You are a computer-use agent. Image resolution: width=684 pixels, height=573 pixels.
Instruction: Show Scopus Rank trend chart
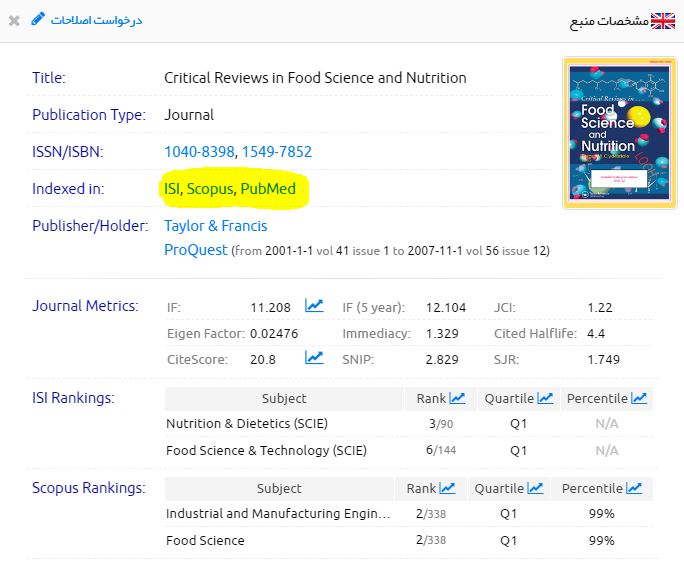click(x=447, y=488)
